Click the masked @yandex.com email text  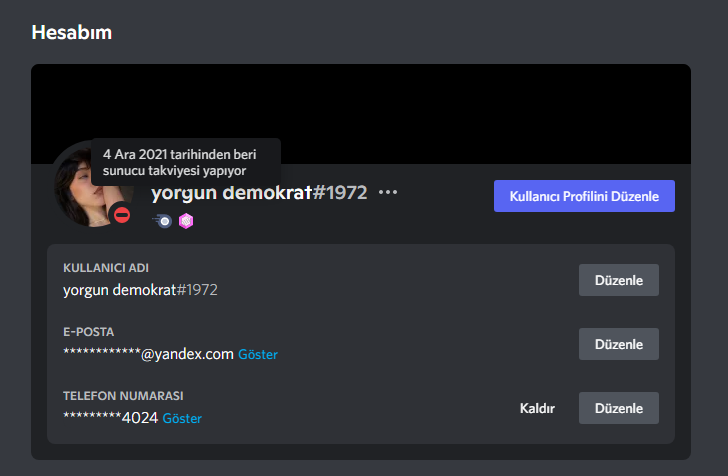(148, 354)
